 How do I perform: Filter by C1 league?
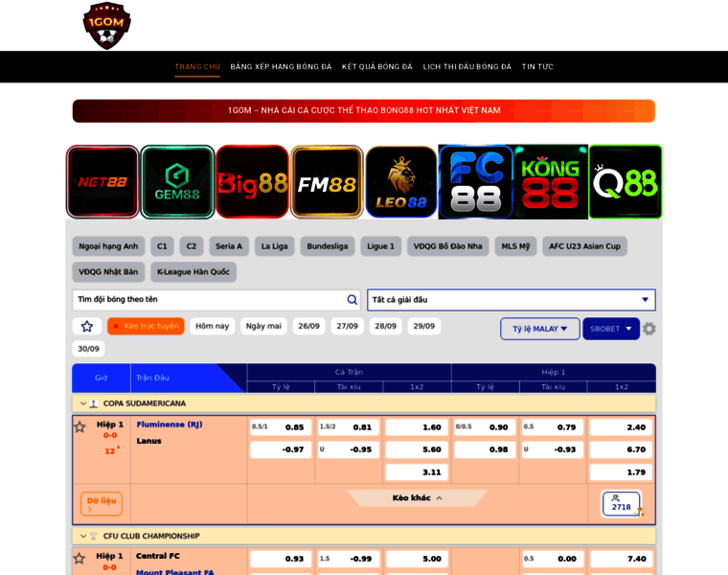click(x=162, y=246)
